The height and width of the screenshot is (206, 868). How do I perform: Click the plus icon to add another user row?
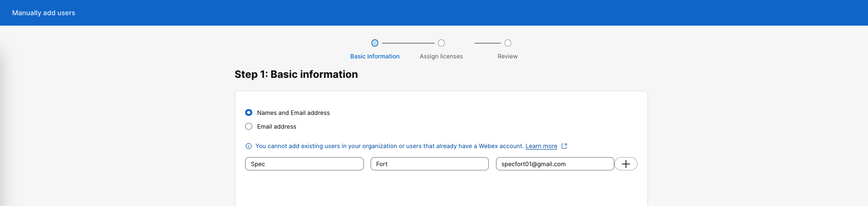(x=626, y=164)
